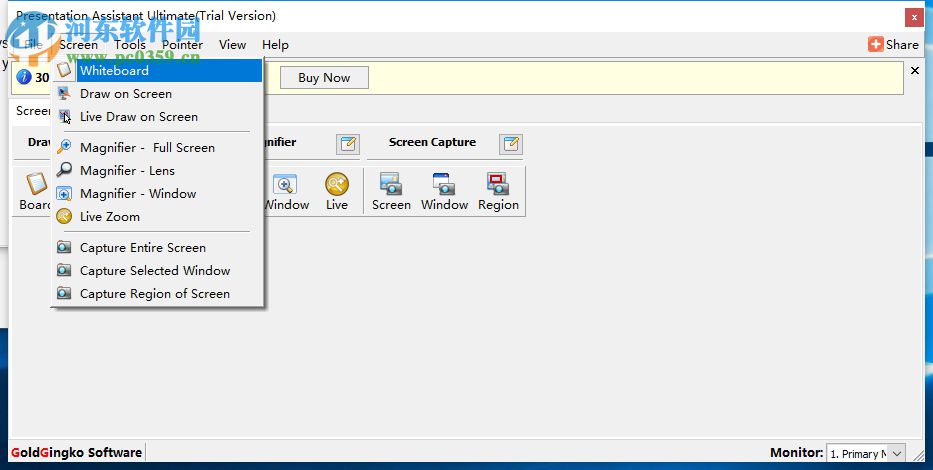933x470 pixels.
Task: Click the Share button
Action: pos(893,45)
